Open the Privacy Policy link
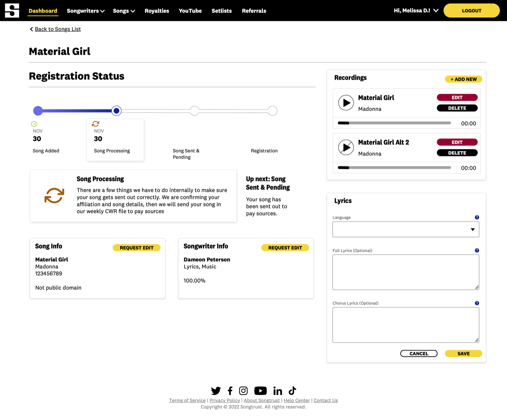The height and width of the screenshot is (420, 507). (x=225, y=400)
